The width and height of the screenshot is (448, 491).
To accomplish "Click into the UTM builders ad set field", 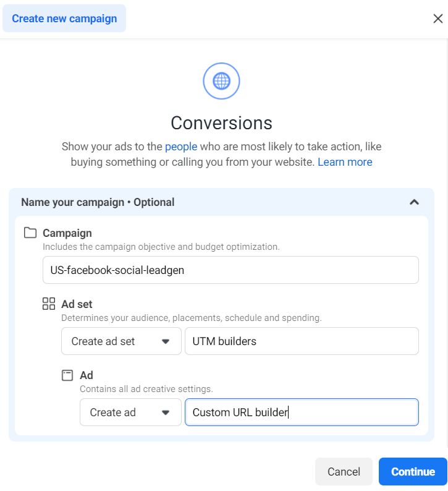I will tap(302, 341).
